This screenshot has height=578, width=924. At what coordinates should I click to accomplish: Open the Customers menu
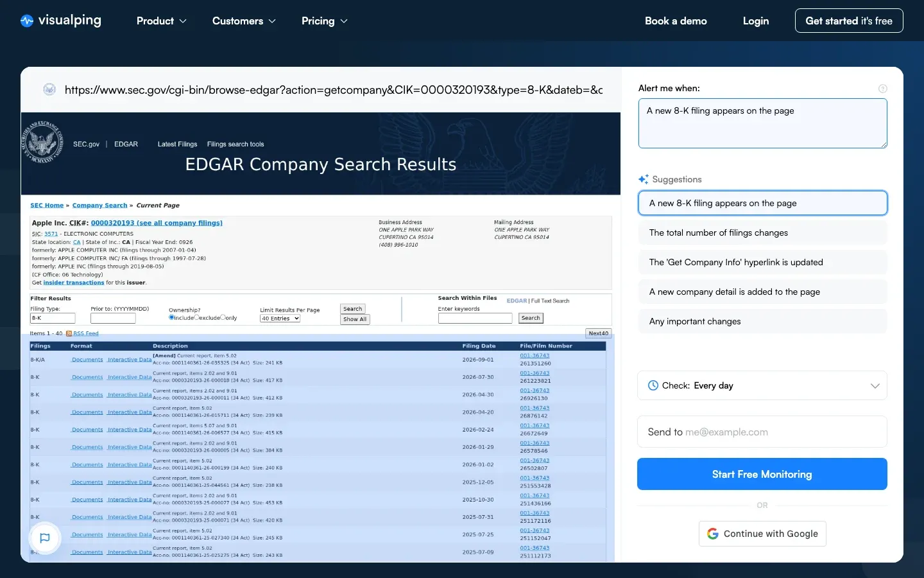(244, 21)
